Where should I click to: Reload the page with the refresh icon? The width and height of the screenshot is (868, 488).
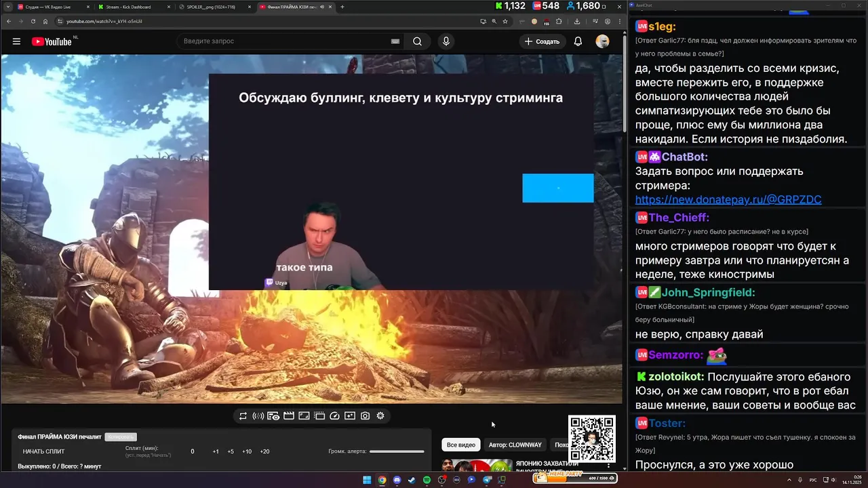pyautogui.click(x=33, y=21)
